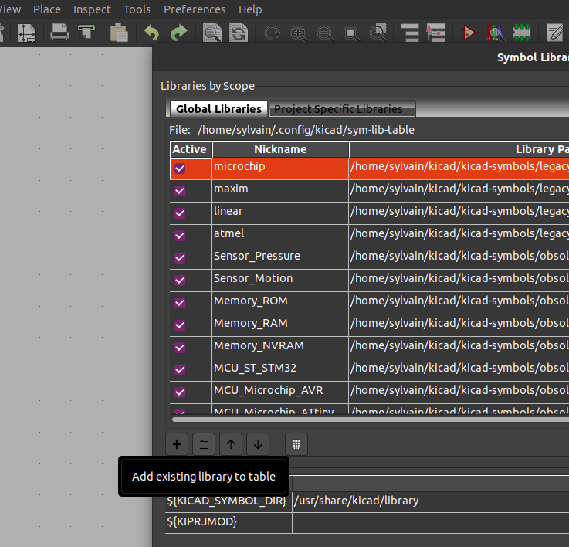Click the move row up arrow
Viewport: 569px width, 547px height.
click(x=231, y=444)
